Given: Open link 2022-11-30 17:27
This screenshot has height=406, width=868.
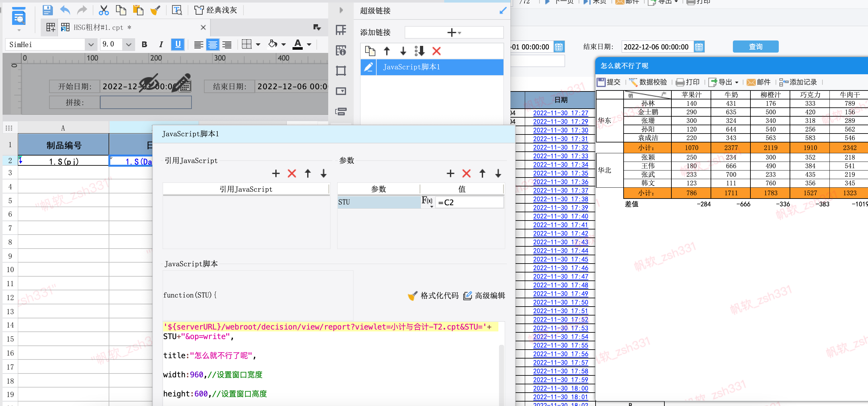Looking at the screenshot, I should point(561,113).
